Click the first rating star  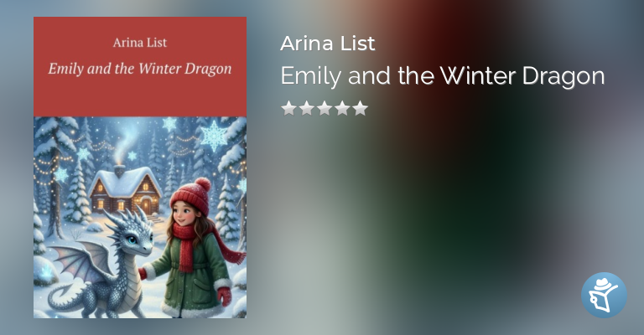click(288, 108)
